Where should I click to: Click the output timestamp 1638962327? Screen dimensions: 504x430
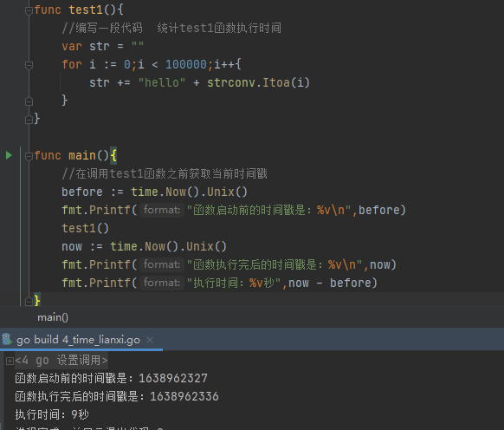pyautogui.click(x=173, y=378)
